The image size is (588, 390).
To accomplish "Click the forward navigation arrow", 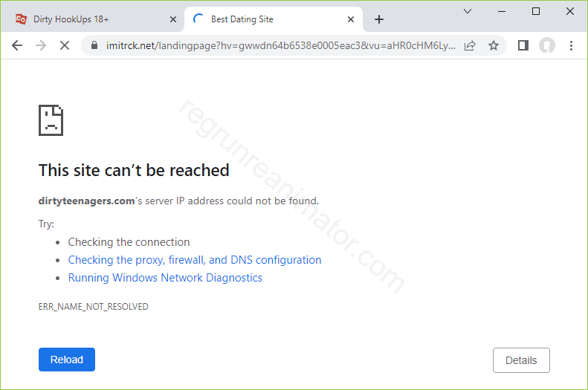I will 41,45.
